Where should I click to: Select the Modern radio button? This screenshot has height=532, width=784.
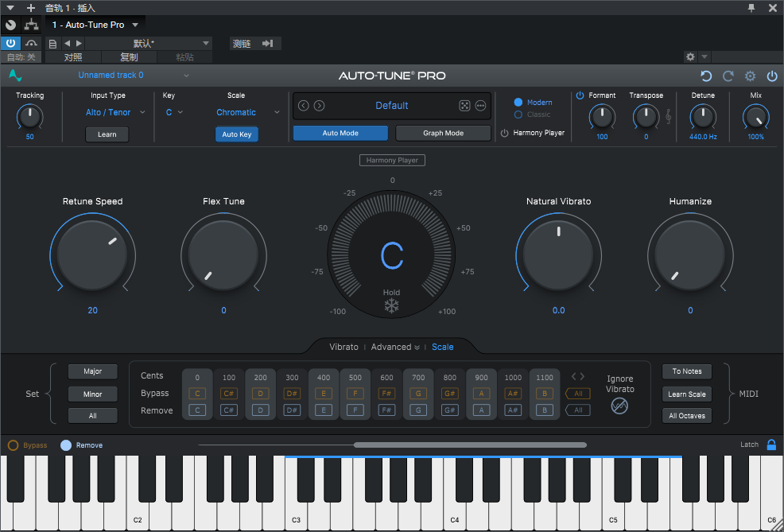518,102
